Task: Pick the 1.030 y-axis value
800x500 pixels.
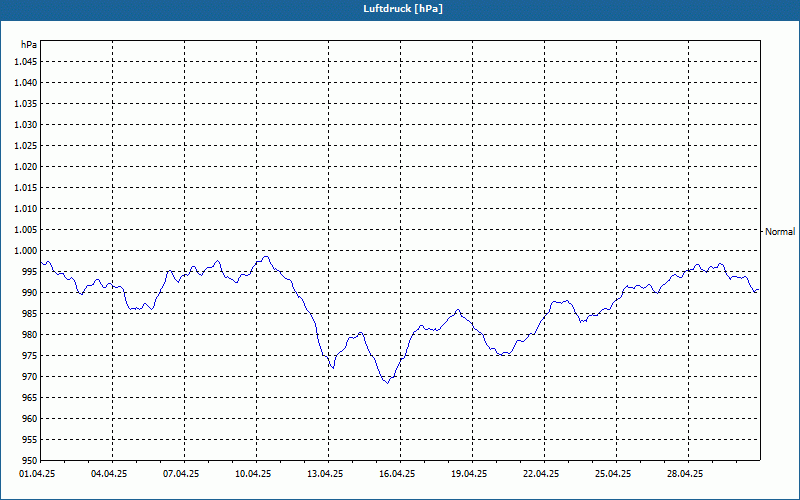Action: tap(26, 124)
